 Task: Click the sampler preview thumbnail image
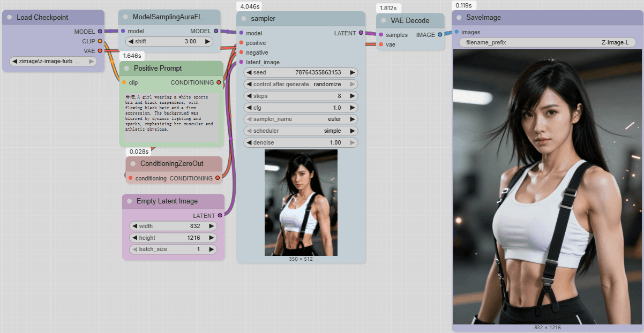click(301, 202)
